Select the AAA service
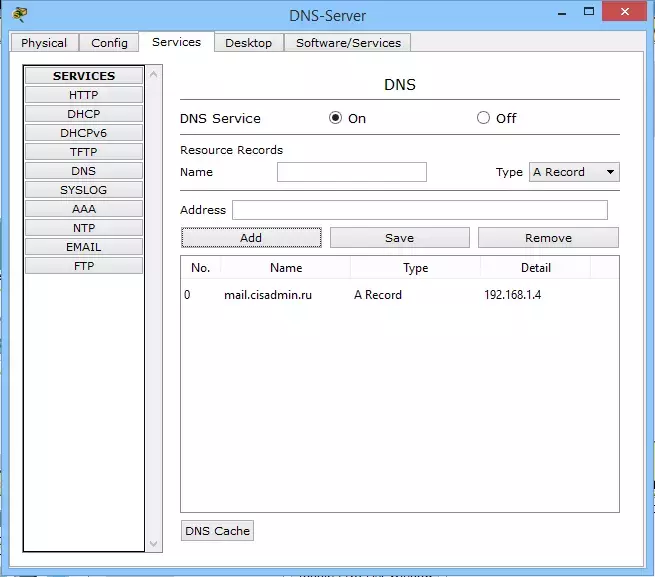655x577 pixels. (x=84, y=209)
